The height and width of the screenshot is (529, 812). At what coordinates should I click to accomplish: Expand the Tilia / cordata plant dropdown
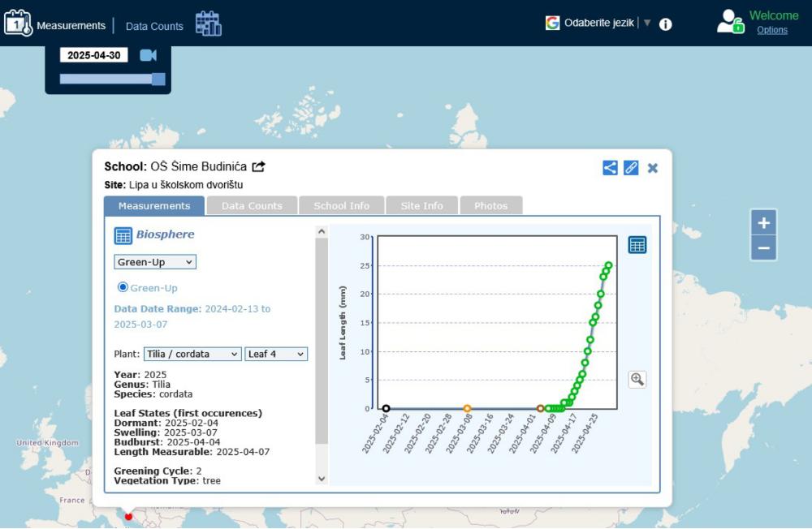tap(192, 354)
